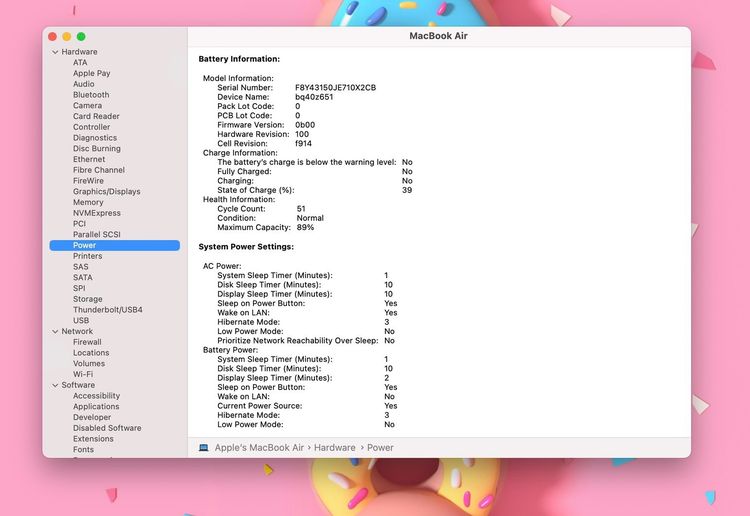Viewport: 750px width, 516px height.
Task: Select Developer in the sidebar
Action: click(92, 417)
